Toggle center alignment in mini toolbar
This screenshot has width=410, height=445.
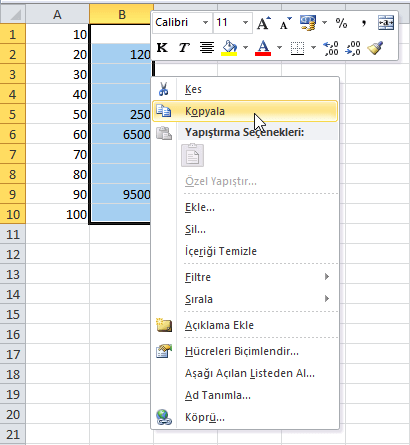pos(207,48)
